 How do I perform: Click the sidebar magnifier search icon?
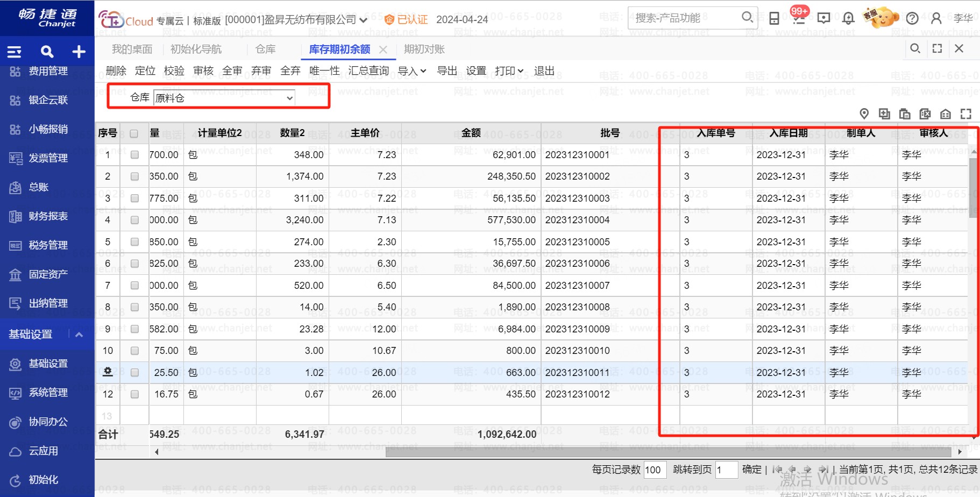[47, 52]
